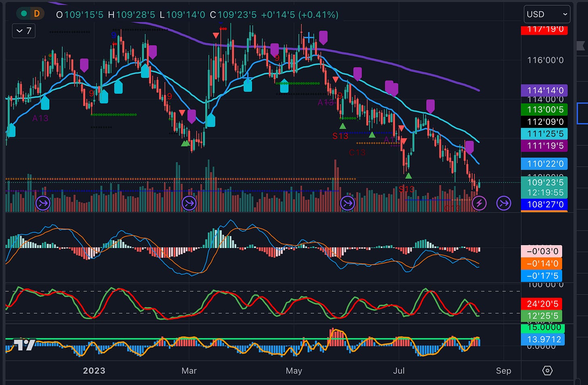Click the close value C 109'23'5

click(233, 15)
